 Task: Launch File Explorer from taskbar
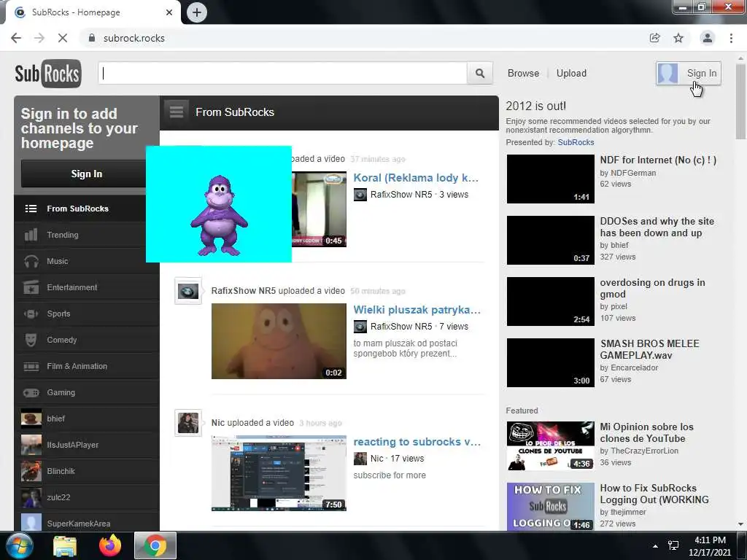coord(65,545)
